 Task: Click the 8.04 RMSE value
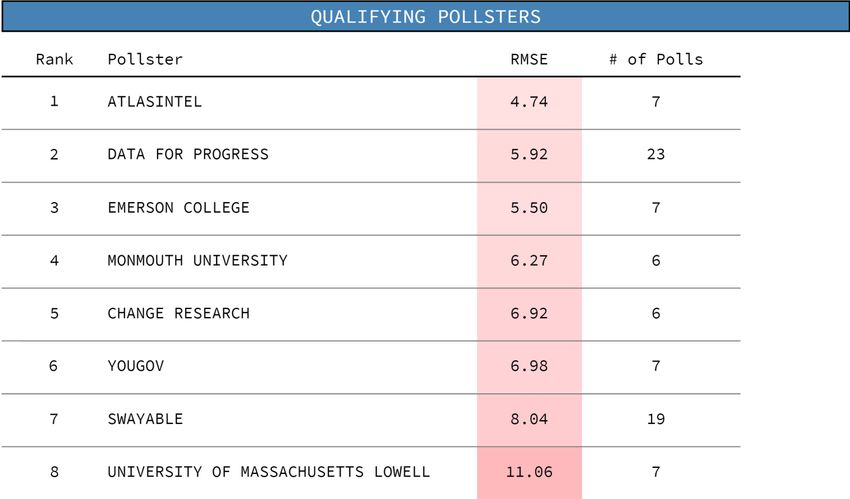(x=529, y=419)
